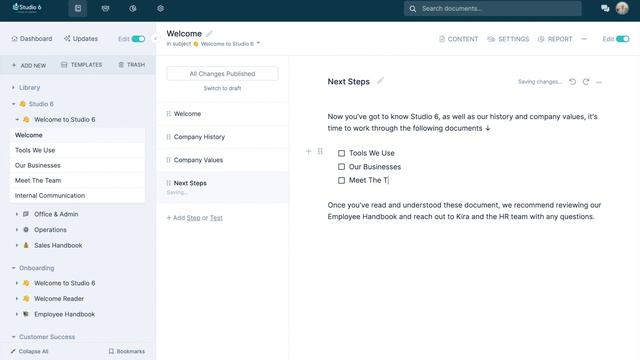This screenshot has height=360, width=640.
Task: Open the settings gear icon in top bar
Action: (x=160, y=8)
